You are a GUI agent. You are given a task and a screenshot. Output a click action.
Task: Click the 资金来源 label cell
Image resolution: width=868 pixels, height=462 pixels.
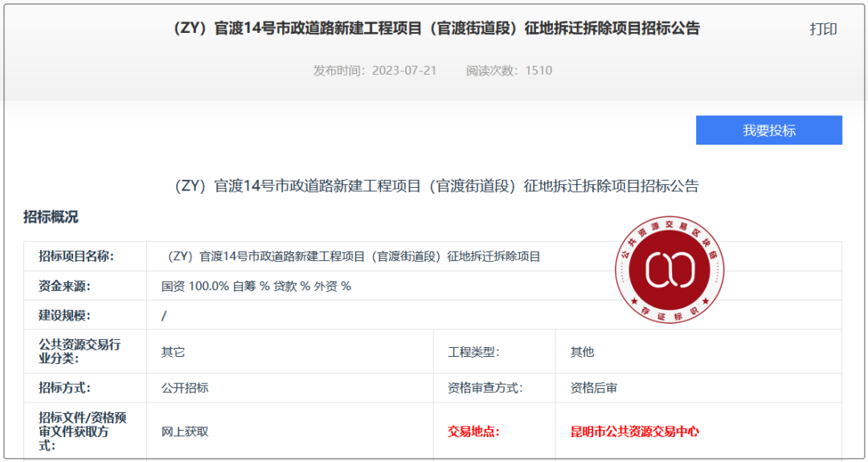pos(65,286)
